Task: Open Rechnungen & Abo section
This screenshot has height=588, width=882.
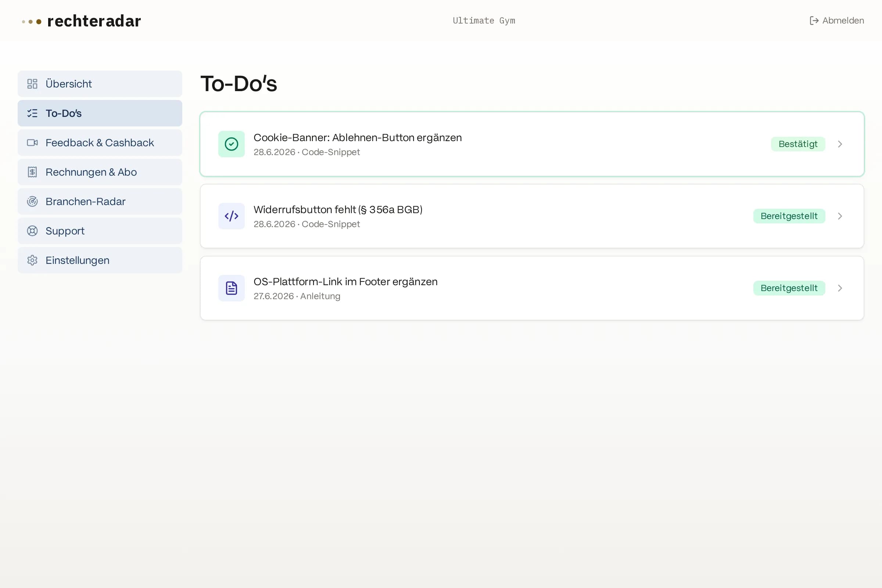Action: pyautogui.click(x=100, y=172)
